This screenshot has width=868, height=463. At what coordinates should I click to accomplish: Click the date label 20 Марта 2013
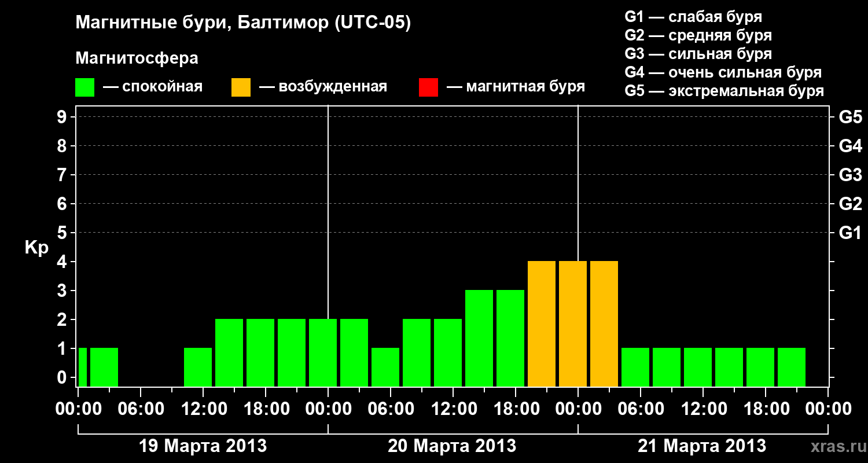(x=452, y=446)
